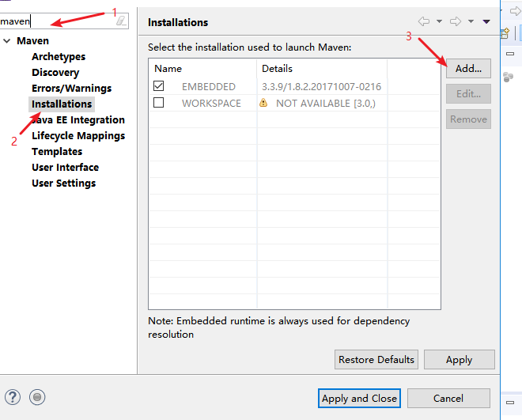The width and height of the screenshot is (522, 420).
Task: Click the minimize icon in the background Eclipse lower panel
Action: [x=510, y=403]
